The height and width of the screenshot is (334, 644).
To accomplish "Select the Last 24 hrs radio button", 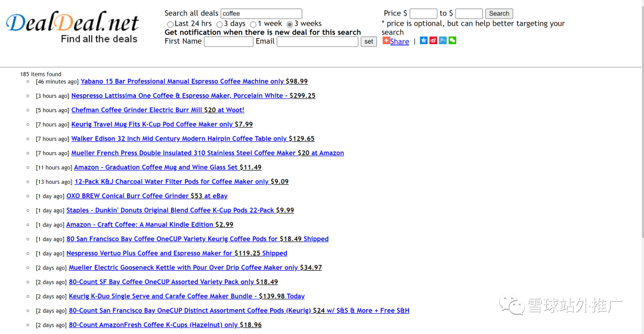I will click(x=170, y=24).
